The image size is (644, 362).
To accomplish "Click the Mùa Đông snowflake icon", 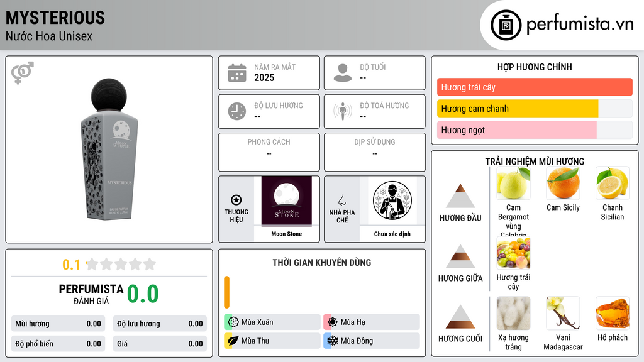I will [x=333, y=341].
